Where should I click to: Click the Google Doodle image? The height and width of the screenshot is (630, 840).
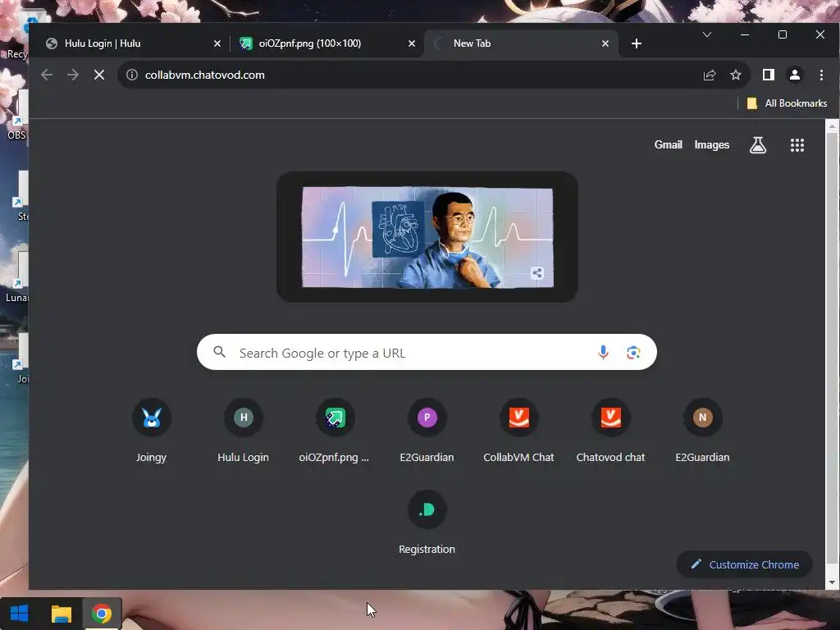pos(427,237)
